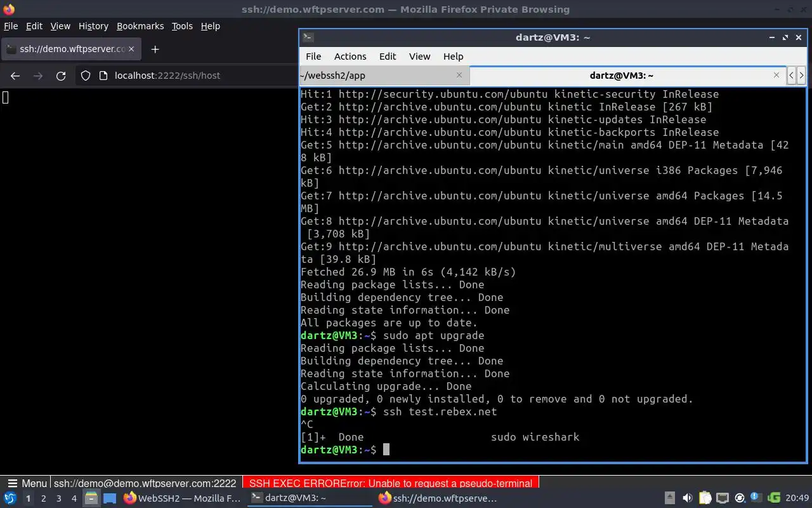Open terminal Help menu
Screen dimensions: 812x508
click(x=453, y=57)
